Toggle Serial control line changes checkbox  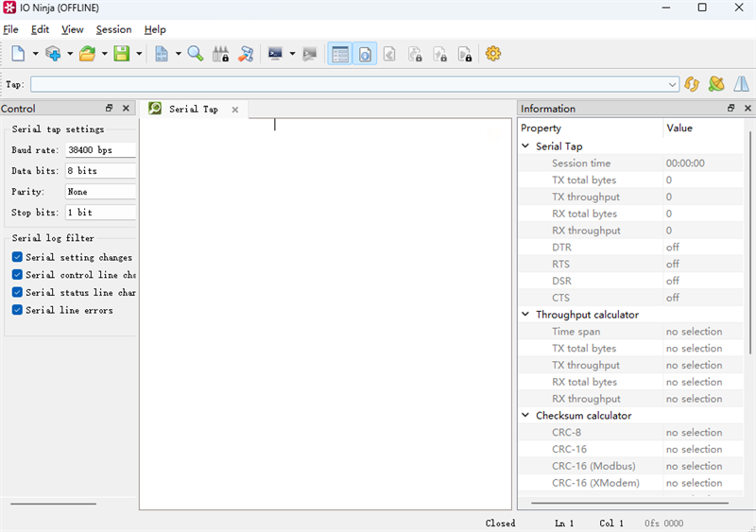(x=17, y=274)
